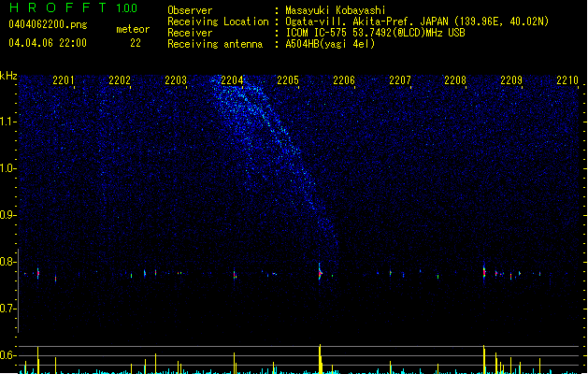This screenshot has width=588, height=374.
Task: Click the strong meteor echo near 2205:30
Action: pyautogui.click(x=320, y=272)
